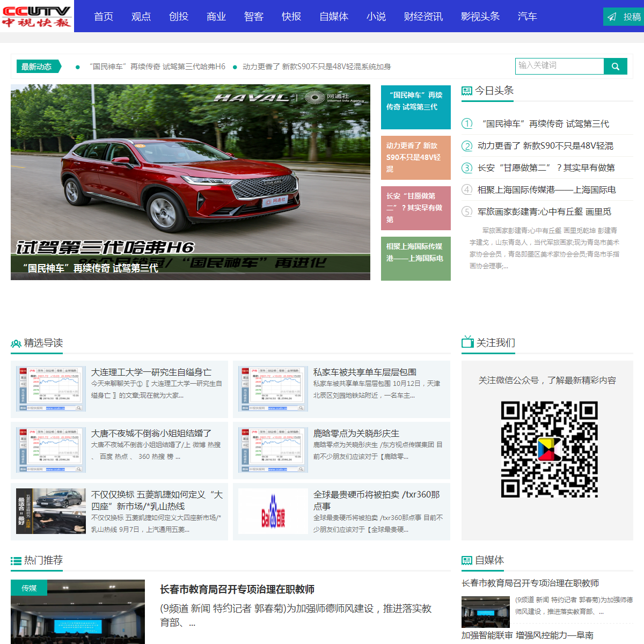Image resolution: width=644 pixels, height=644 pixels.
Task: Click the magnifier search button
Action: 616,67
